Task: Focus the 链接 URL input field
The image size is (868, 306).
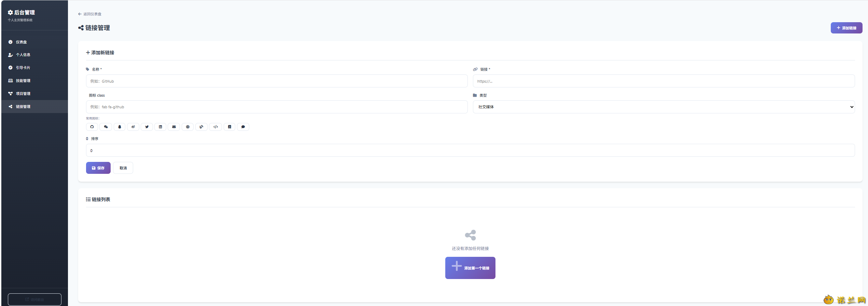Action: coord(664,81)
